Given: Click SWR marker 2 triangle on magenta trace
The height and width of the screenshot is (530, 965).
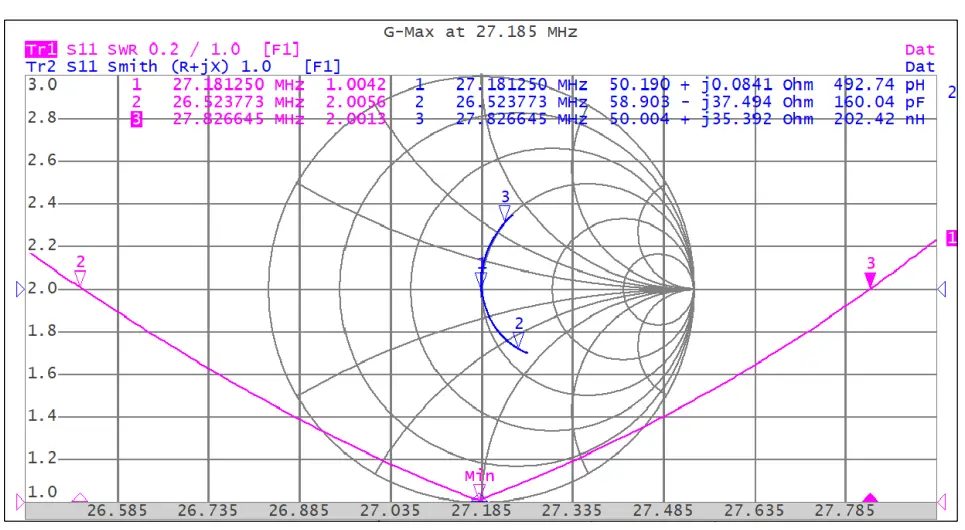Looking at the screenshot, I should (x=80, y=278).
